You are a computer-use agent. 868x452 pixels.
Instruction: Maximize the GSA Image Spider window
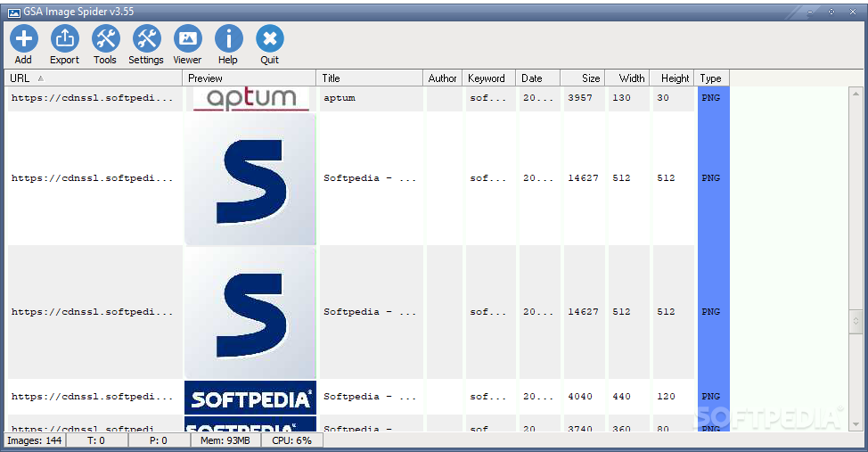click(831, 12)
